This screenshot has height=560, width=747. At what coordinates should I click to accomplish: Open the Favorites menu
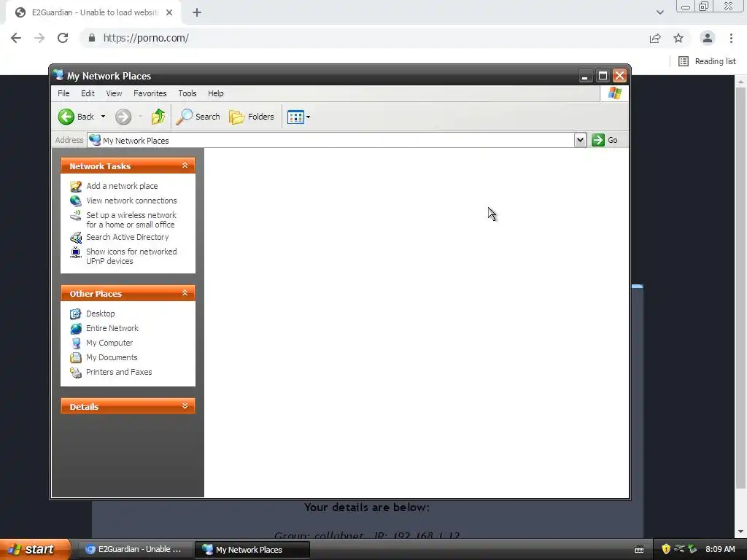[150, 93]
